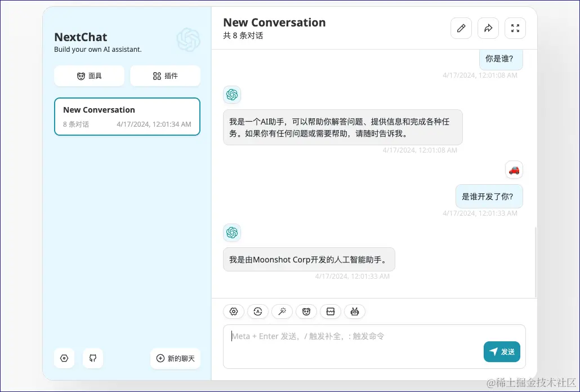
Task: Open masks panda icon in input toolbar
Action: tap(306, 311)
